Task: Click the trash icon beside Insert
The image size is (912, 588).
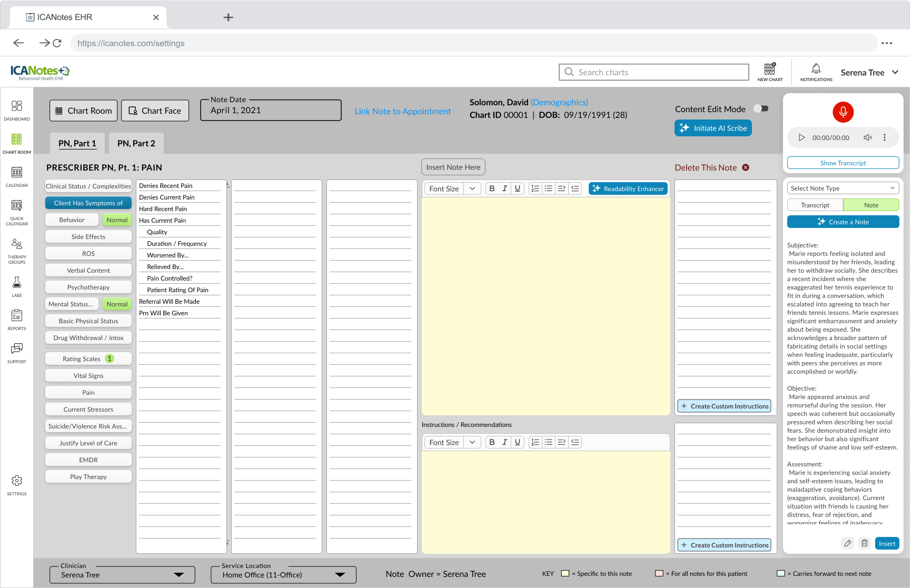Action: [864, 543]
